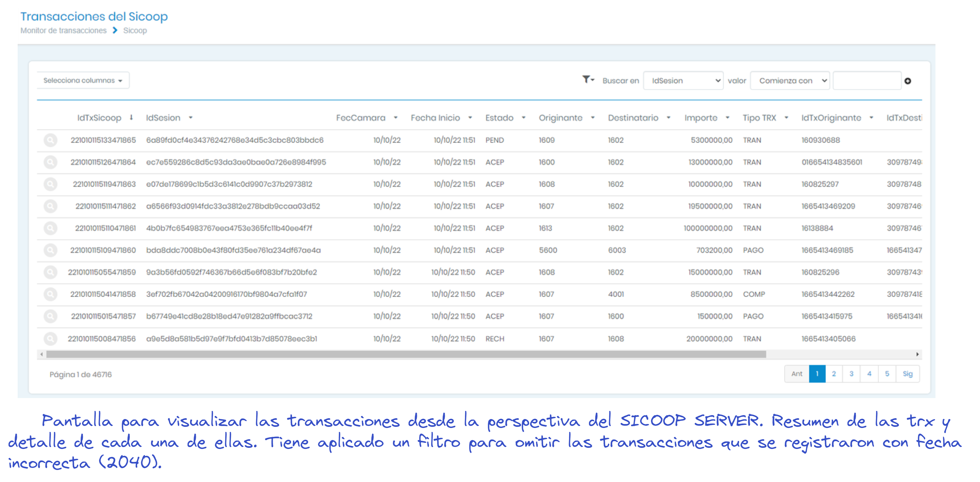Click the Ant previous page button
Image resolution: width=980 pixels, height=482 pixels.
[x=797, y=374]
